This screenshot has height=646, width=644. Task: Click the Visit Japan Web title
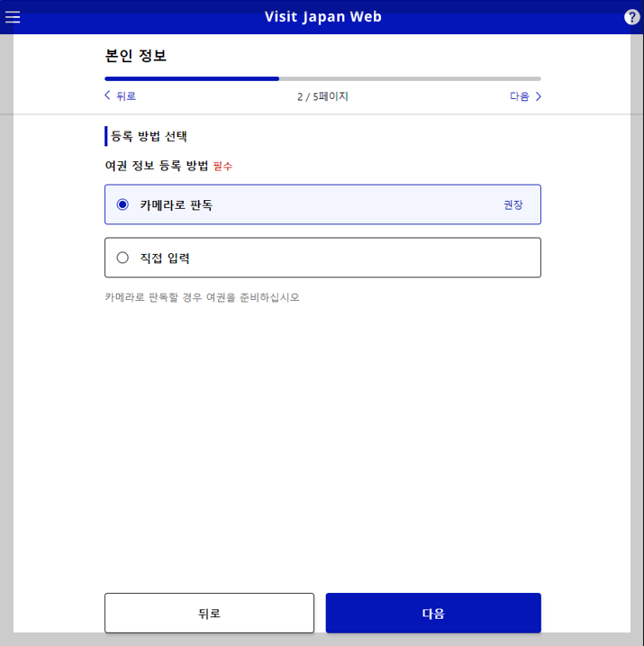[x=322, y=17]
